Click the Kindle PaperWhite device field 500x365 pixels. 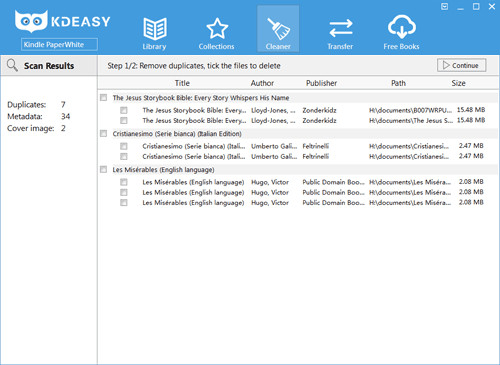[x=59, y=44]
